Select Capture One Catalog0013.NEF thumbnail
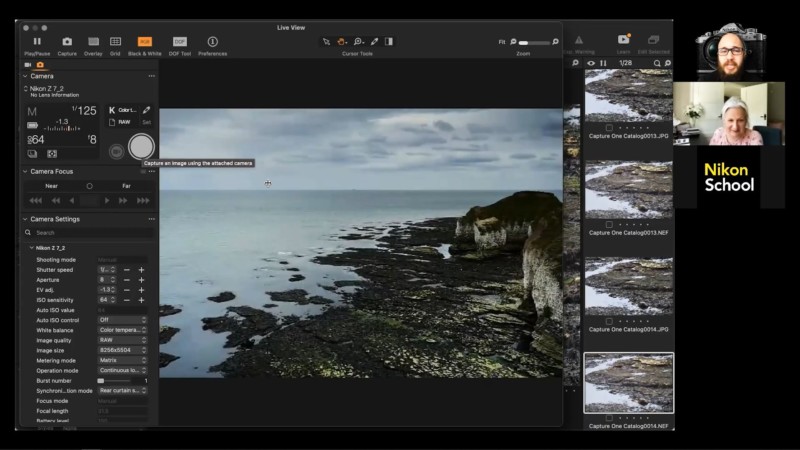 click(x=629, y=189)
